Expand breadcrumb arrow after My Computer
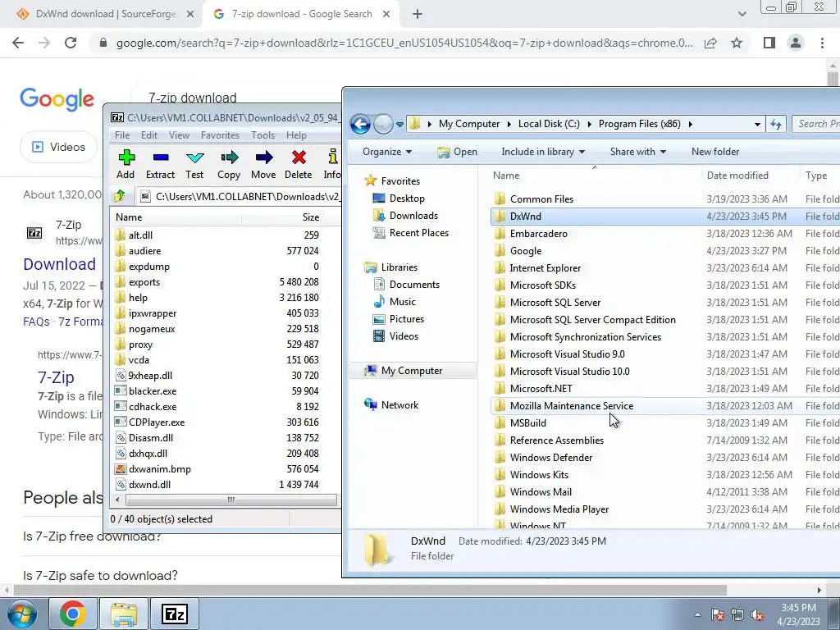This screenshot has width=840, height=630. [x=509, y=125]
